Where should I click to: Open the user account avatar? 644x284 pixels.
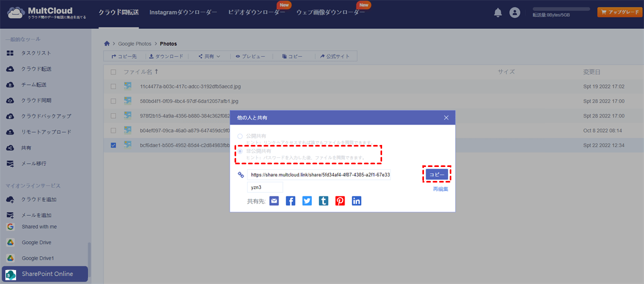point(515,12)
